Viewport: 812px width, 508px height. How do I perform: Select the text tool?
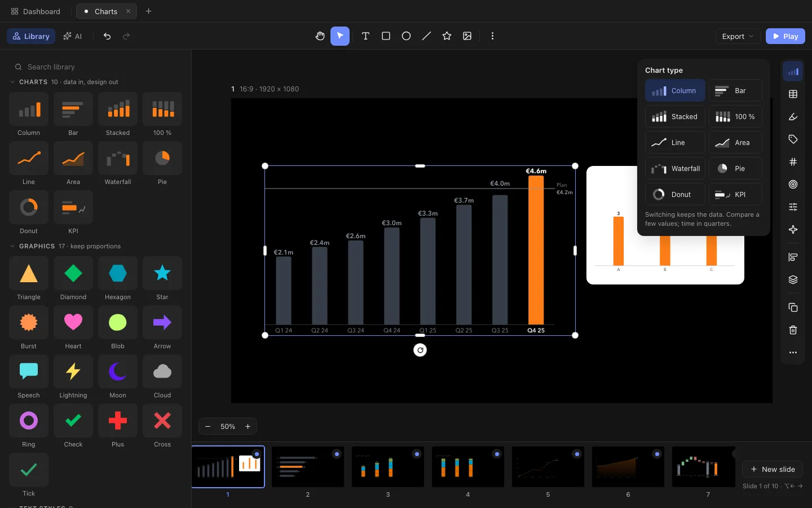(365, 36)
